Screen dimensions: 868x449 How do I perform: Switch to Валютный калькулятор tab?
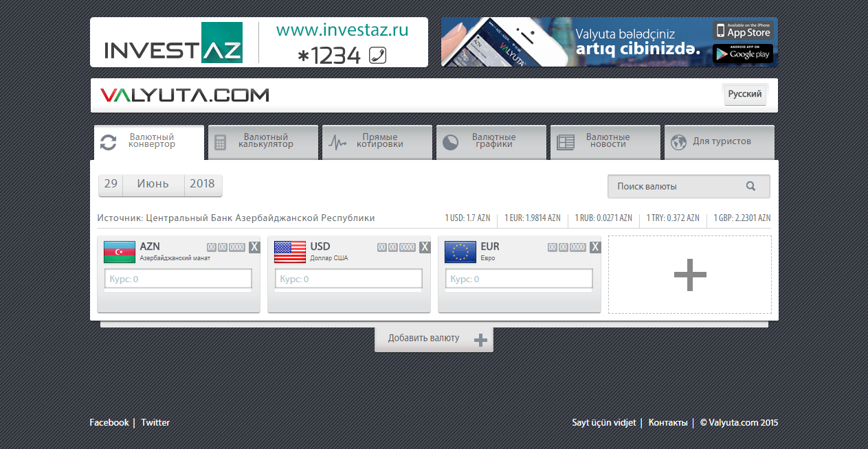coord(263,142)
